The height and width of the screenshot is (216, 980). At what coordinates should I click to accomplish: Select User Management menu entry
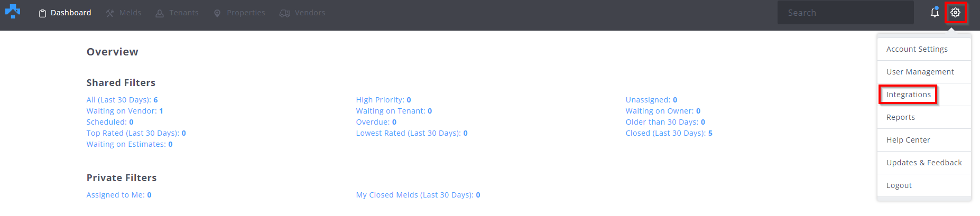[920, 72]
